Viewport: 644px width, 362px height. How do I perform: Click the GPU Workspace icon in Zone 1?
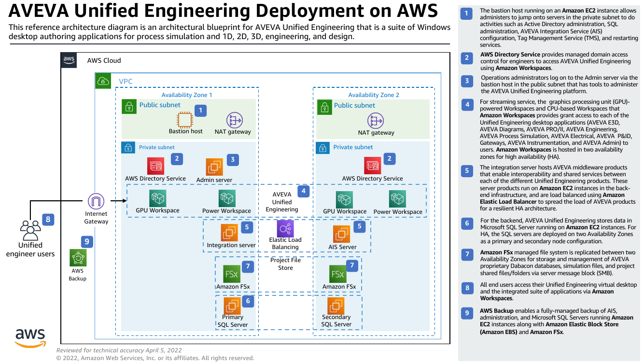(158, 198)
